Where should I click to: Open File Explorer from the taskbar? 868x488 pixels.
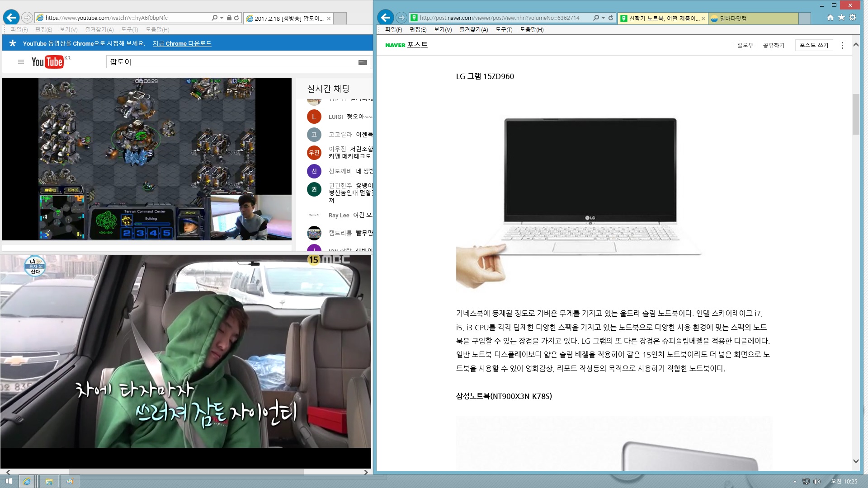click(49, 481)
